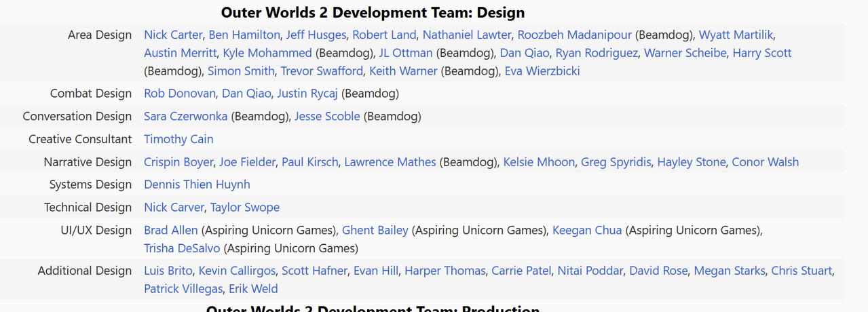The height and width of the screenshot is (312, 868).
Task: Click Dan Qiao in Combat Design row
Action: [246, 94]
